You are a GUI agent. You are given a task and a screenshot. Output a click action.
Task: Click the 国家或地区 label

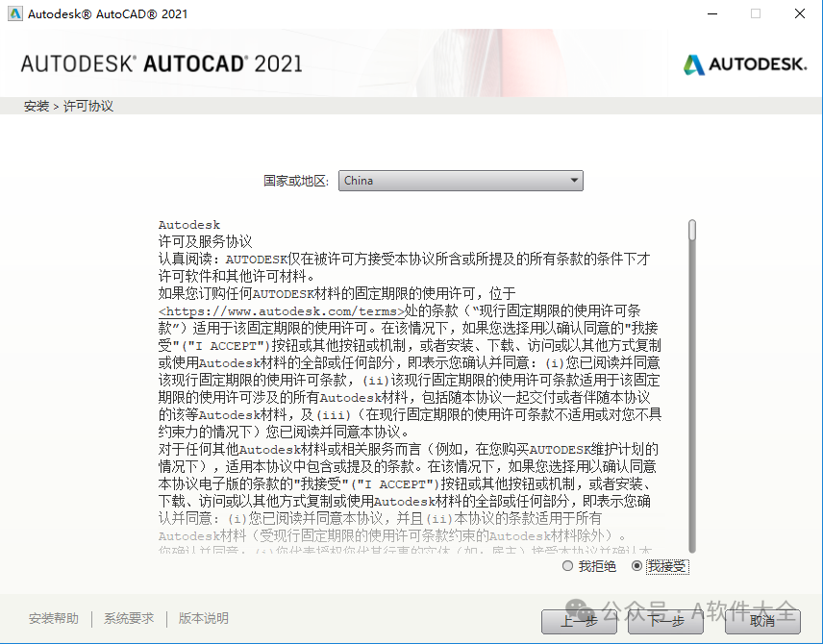click(x=296, y=181)
